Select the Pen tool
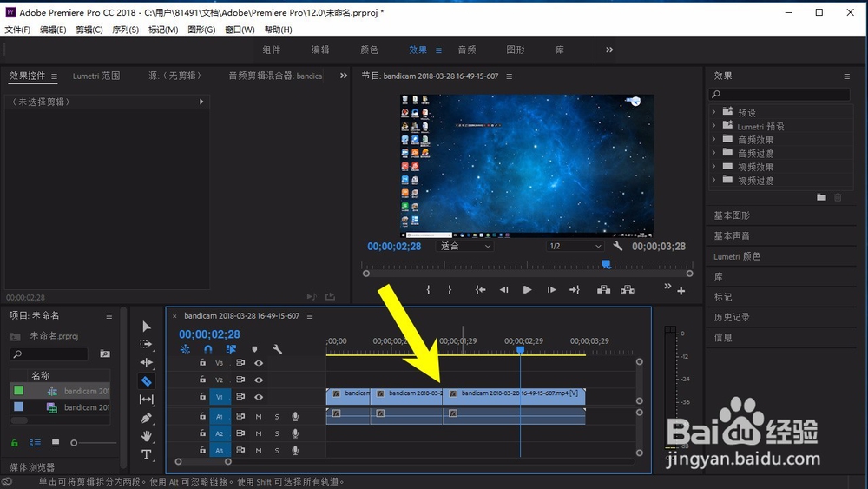 pos(146,418)
